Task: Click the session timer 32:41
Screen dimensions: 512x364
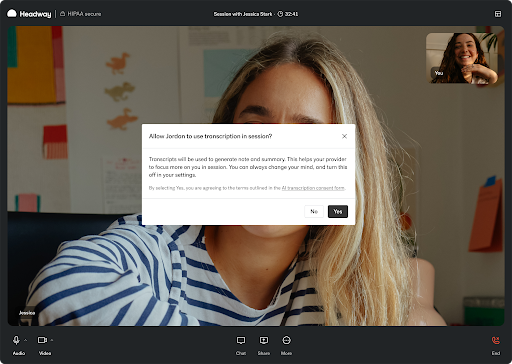Action: click(x=288, y=14)
